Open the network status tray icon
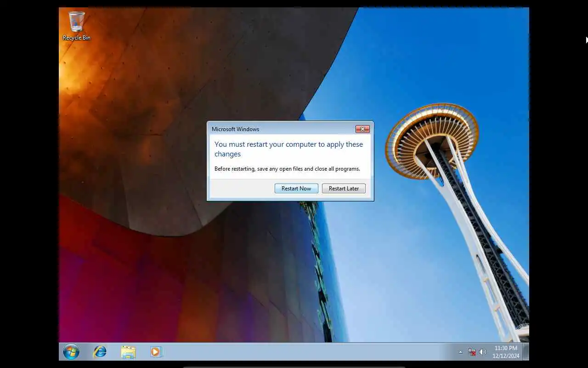This screenshot has height=368, width=588. (x=472, y=352)
